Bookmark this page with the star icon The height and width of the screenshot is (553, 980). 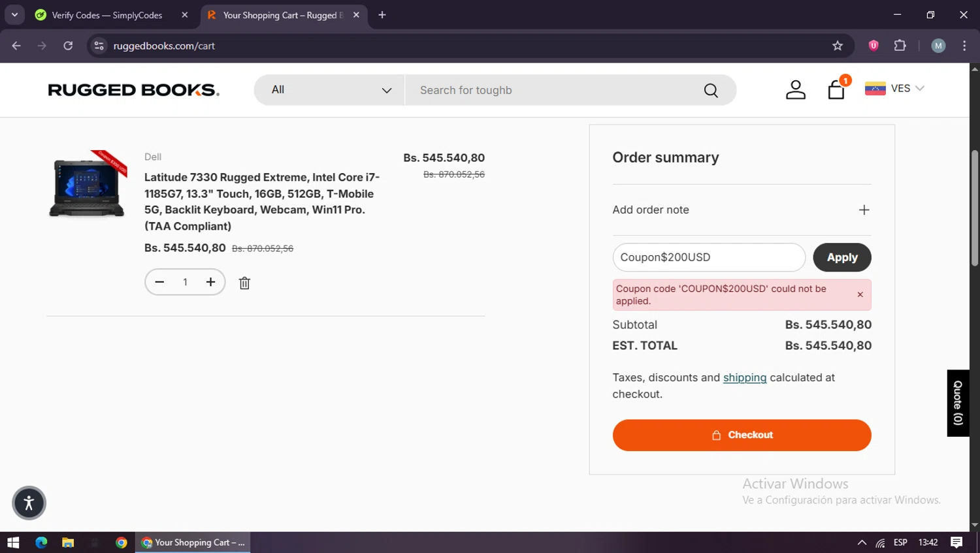(x=838, y=46)
